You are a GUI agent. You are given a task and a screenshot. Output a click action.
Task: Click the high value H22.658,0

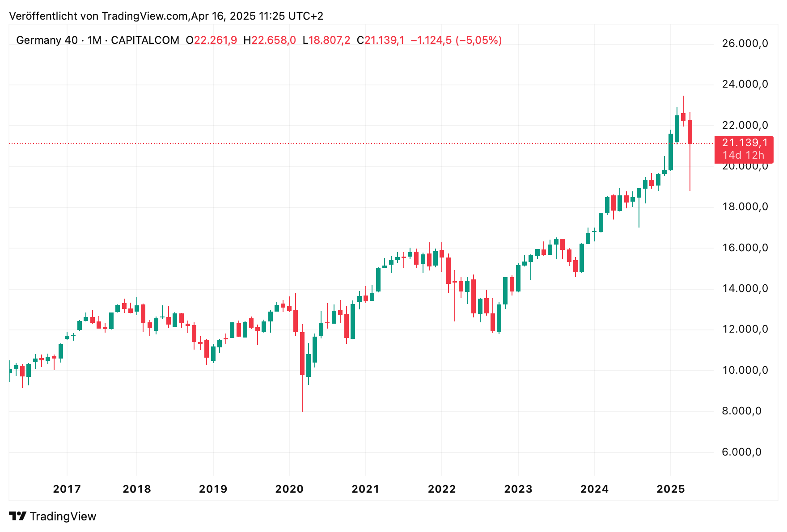click(270, 40)
